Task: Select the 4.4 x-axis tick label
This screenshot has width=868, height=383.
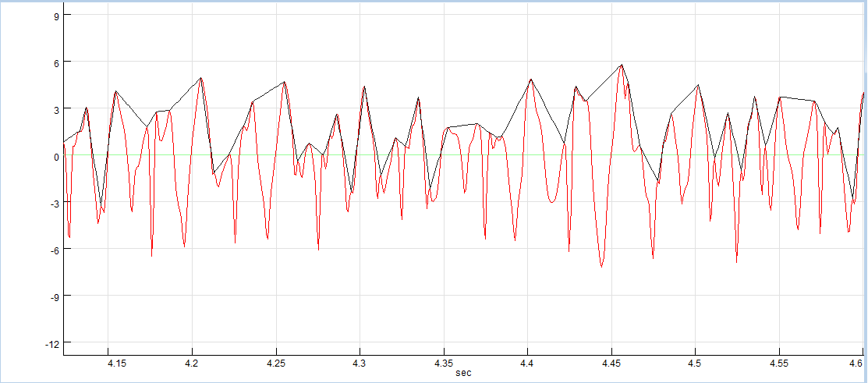Action: [x=527, y=363]
